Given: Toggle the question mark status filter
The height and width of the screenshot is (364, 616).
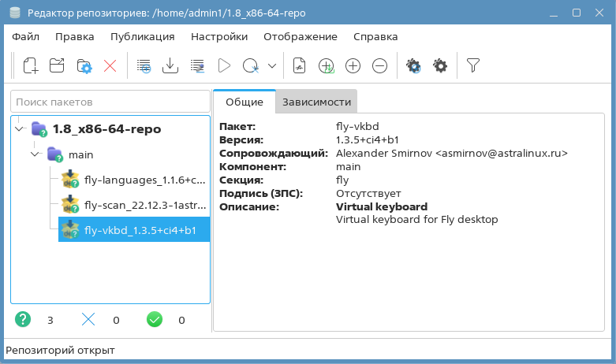Looking at the screenshot, I should (x=23, y=320).
